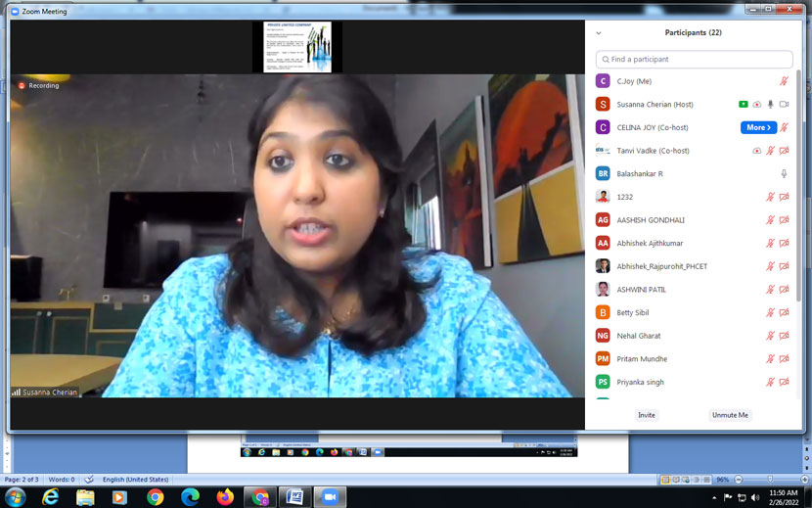
Task: Select the Pritam Mundhe participant name
Action: pos(642,358)
